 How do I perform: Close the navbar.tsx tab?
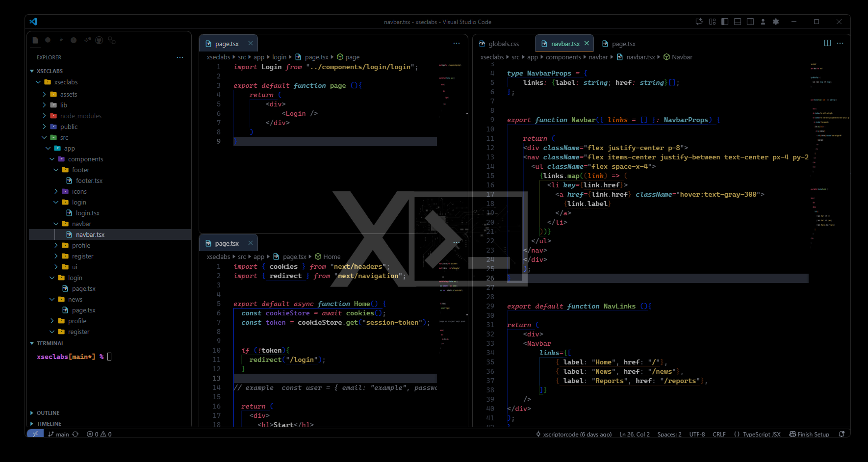[587, 43]
